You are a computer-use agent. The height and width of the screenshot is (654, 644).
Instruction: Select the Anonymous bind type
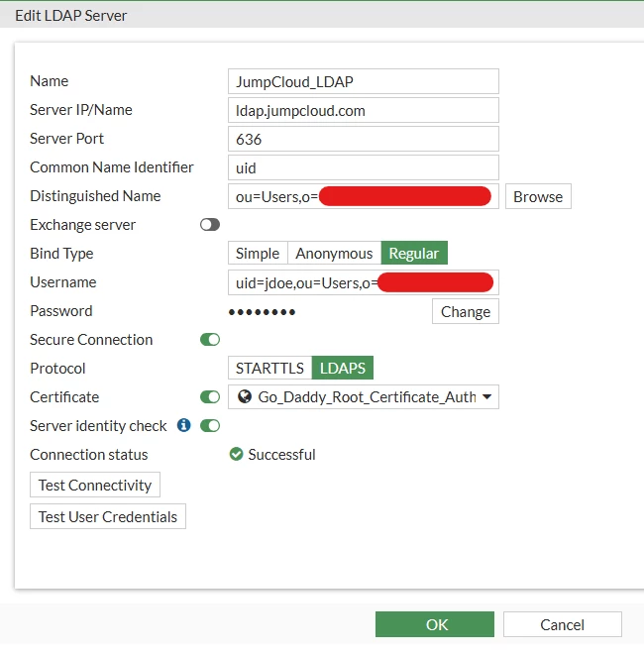coord(334,253)
